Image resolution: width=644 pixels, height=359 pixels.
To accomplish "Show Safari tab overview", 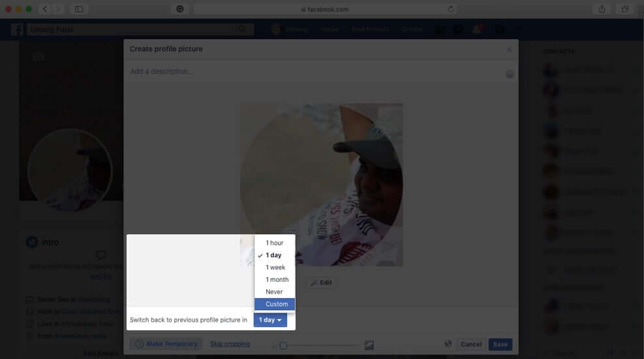I will click(624, 9).
